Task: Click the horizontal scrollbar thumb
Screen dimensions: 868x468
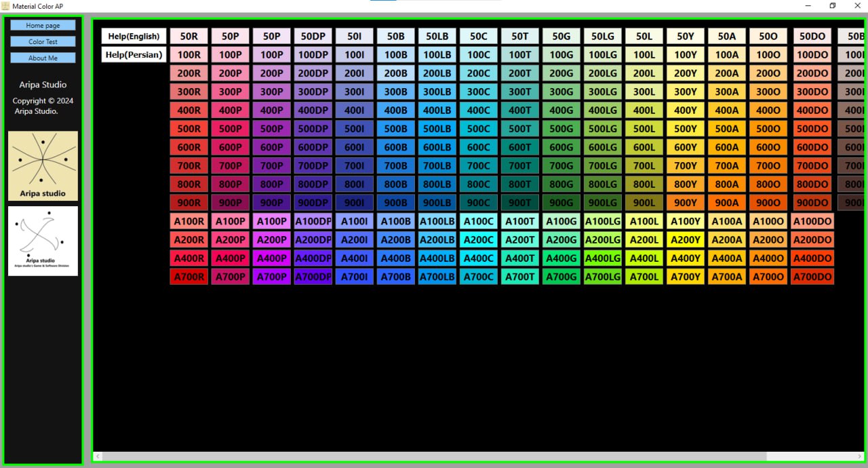Action: (x=434, y=456)
